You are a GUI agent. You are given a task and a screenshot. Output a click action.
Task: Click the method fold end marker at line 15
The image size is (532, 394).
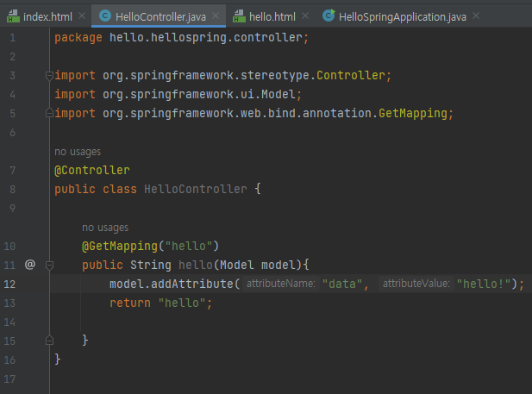pos(49,341)
